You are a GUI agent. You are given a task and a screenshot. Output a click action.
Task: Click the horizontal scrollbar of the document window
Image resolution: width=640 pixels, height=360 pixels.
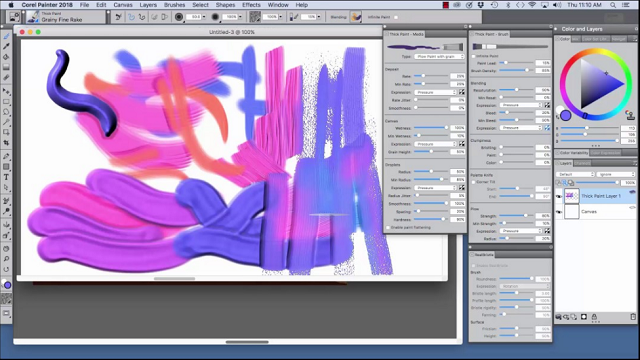174,278
